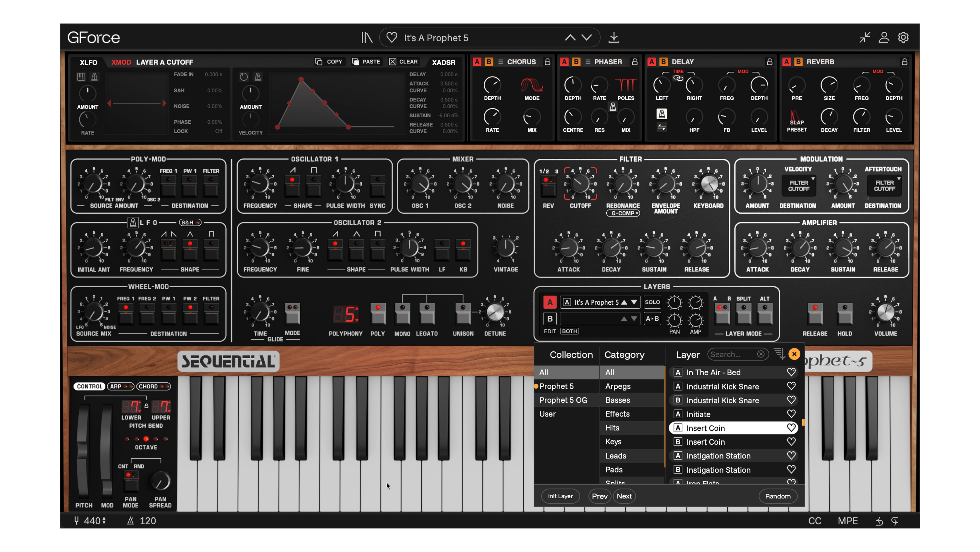Select the next preset with the top down arrow

tap(587, 38)
